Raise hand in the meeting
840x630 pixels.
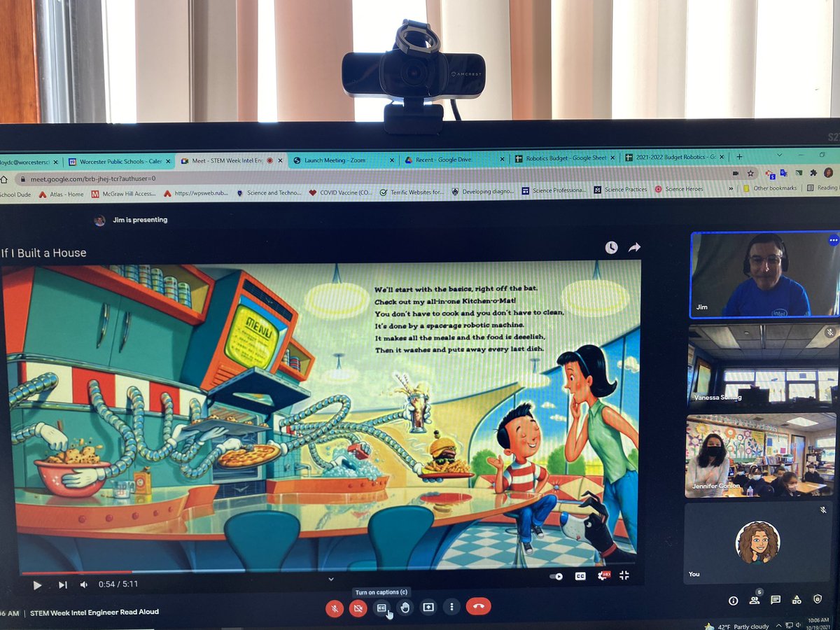pos(405,608)
